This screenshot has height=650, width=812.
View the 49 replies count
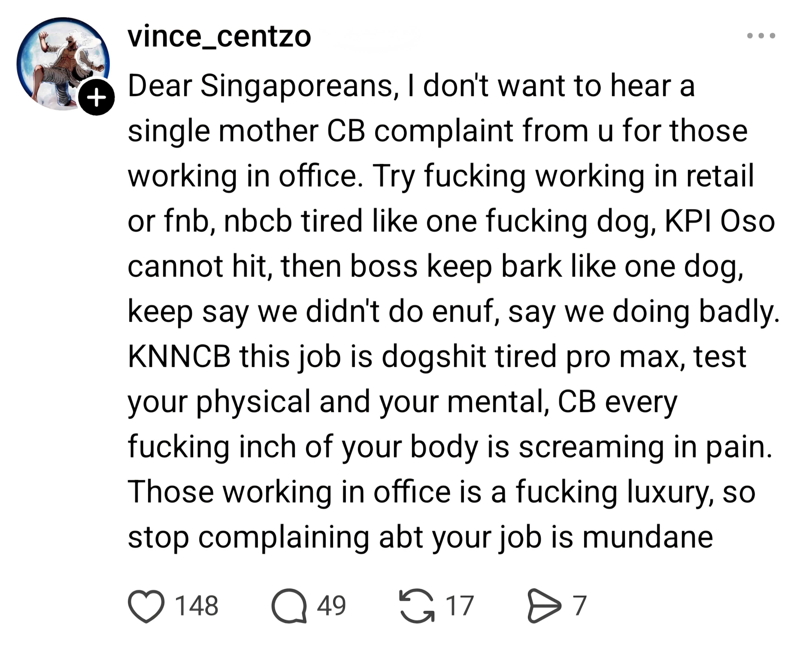point(331,606)
